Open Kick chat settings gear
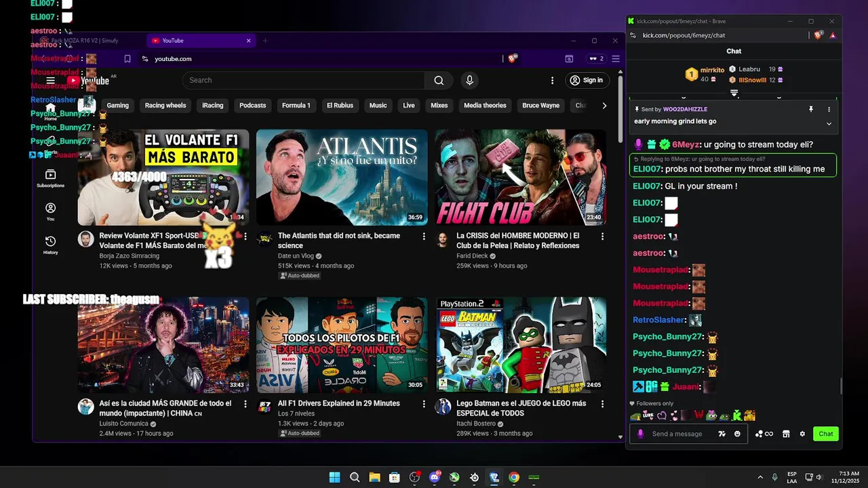868x488 pixels. click(802, 434)
